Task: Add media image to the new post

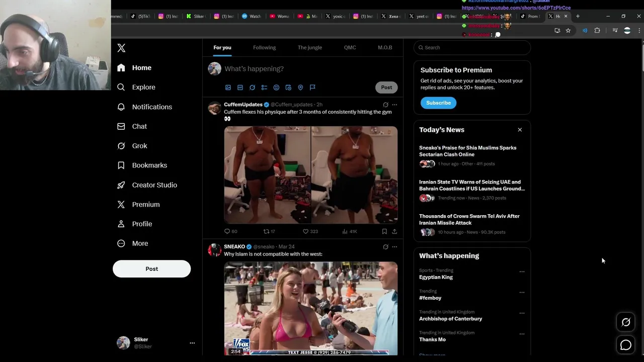Action: 228,87
